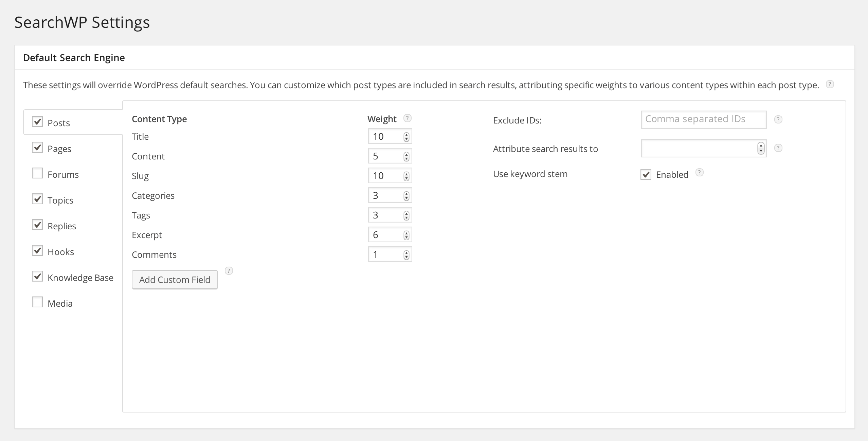This screenshot has height=441, width=868.
Task: Click help icon next to Enabled checkbox
Action: click(x=699, y=172)
